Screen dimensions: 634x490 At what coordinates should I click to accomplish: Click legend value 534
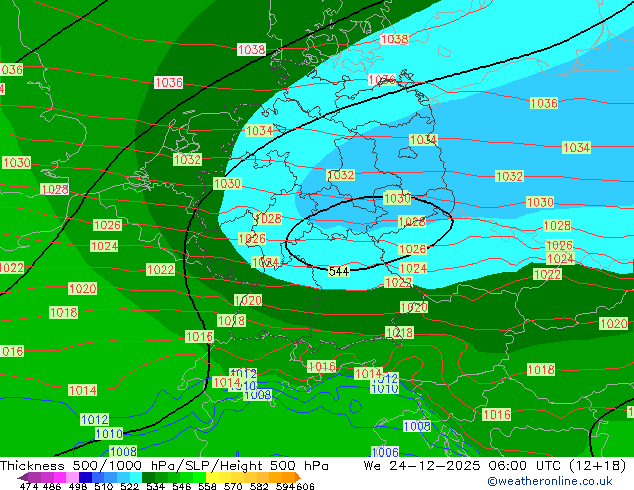click(155, 486)
